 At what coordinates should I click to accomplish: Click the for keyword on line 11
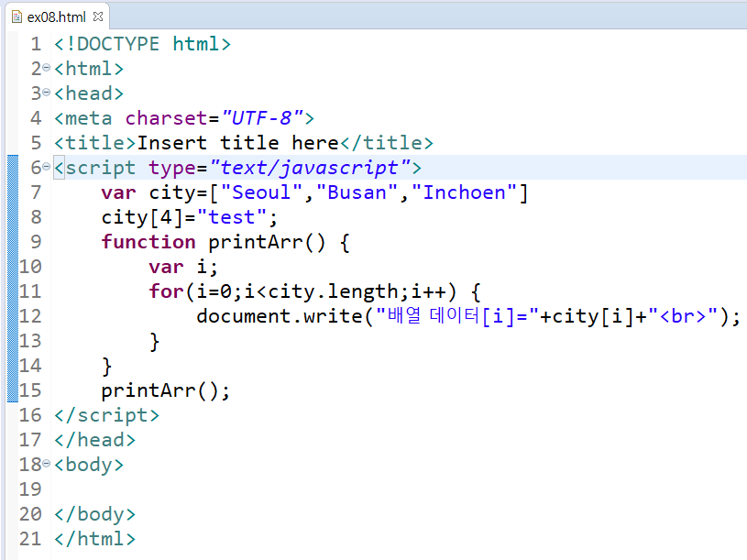[166, 291]
